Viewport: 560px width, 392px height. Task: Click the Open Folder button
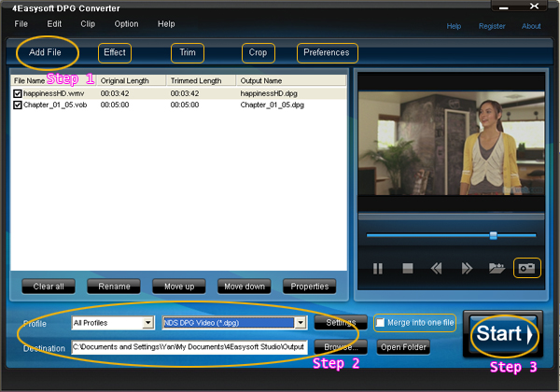tap(403, 347)
